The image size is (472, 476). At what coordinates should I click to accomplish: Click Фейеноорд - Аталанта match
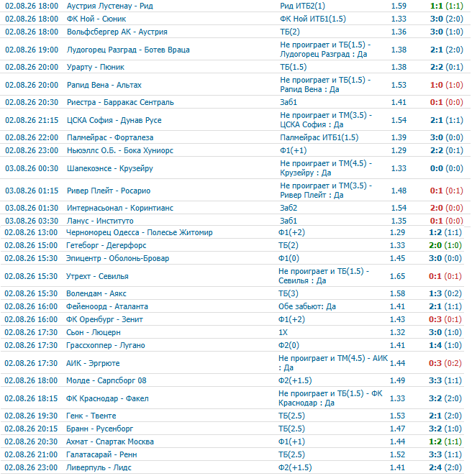107,306
